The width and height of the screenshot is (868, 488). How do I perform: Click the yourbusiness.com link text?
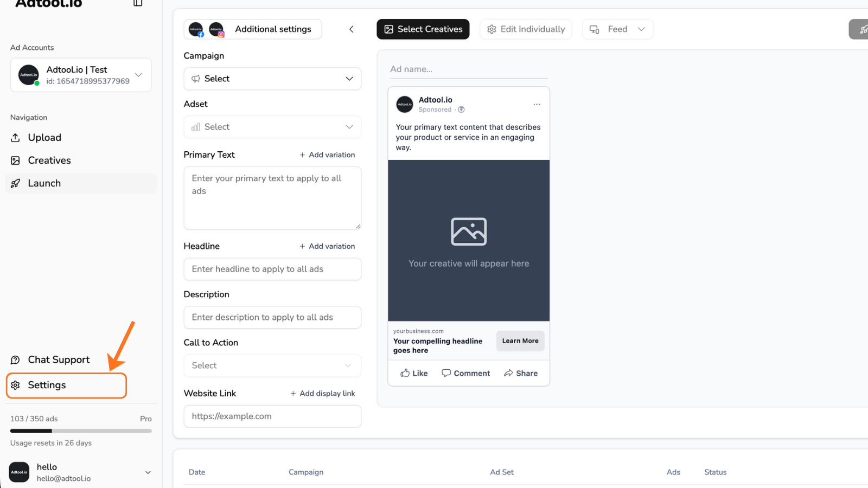[x=418, y=331]
